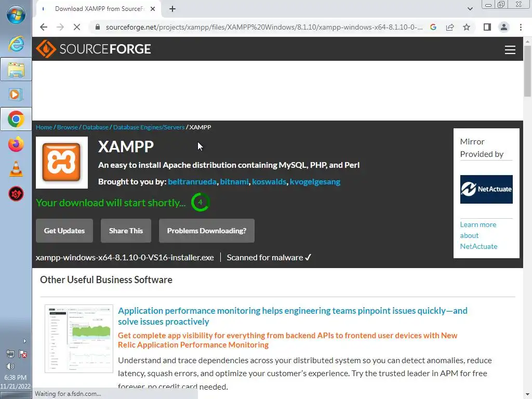
Task: Click the orange New Relic subtitle text
Action: 287,340
